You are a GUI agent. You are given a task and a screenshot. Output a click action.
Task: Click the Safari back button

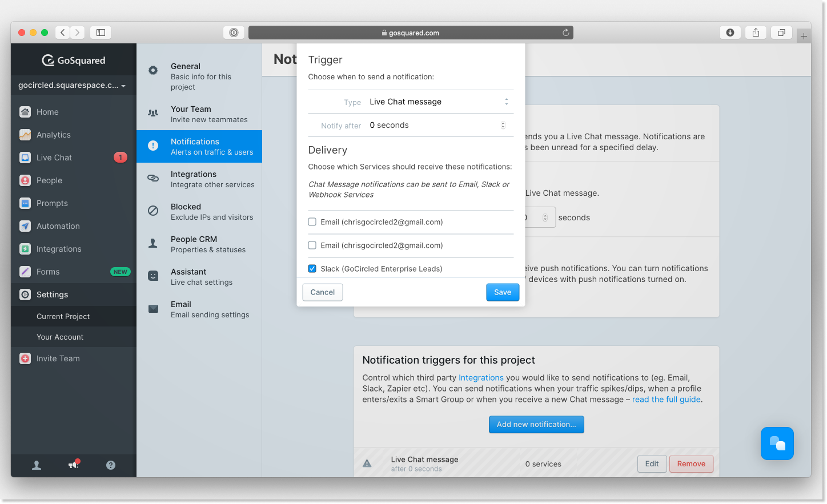click(63, 33)
